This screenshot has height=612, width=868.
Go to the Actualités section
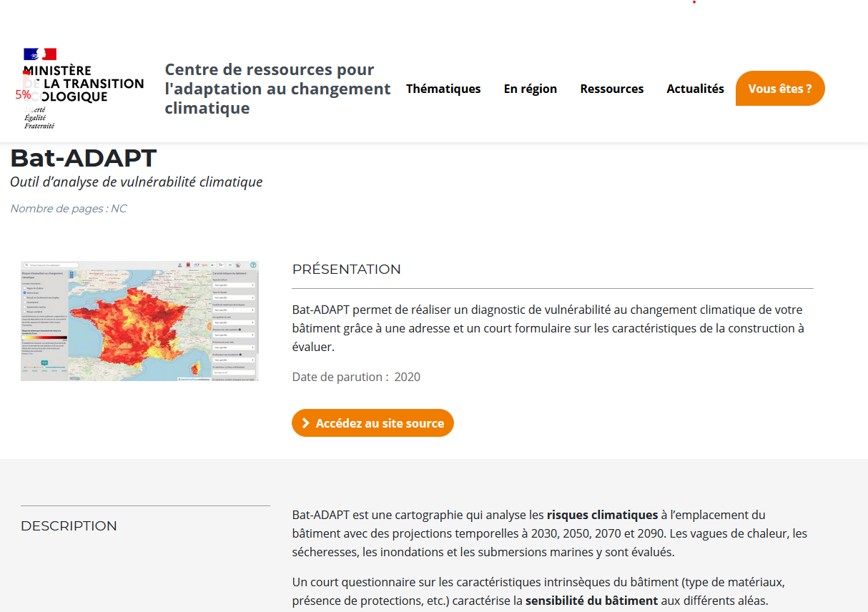click(695, 89)
